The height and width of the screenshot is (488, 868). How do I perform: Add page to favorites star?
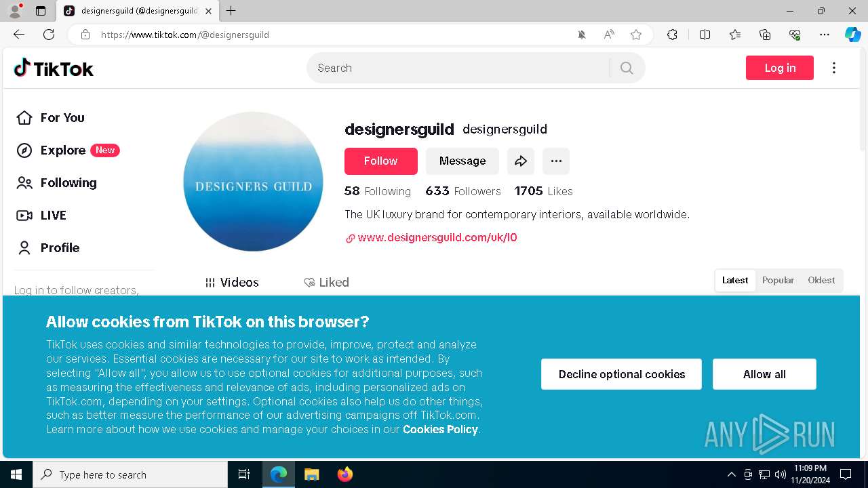pos(636,35)
